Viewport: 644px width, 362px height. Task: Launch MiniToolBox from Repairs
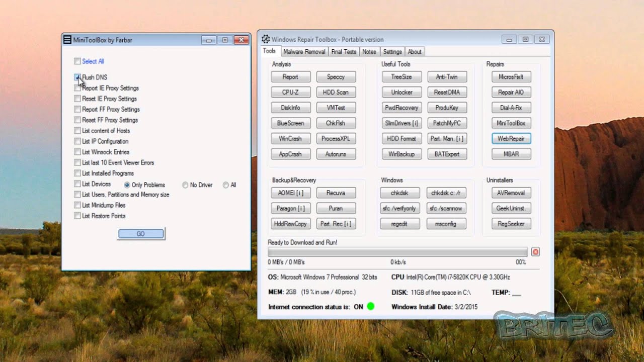point(511,123)
